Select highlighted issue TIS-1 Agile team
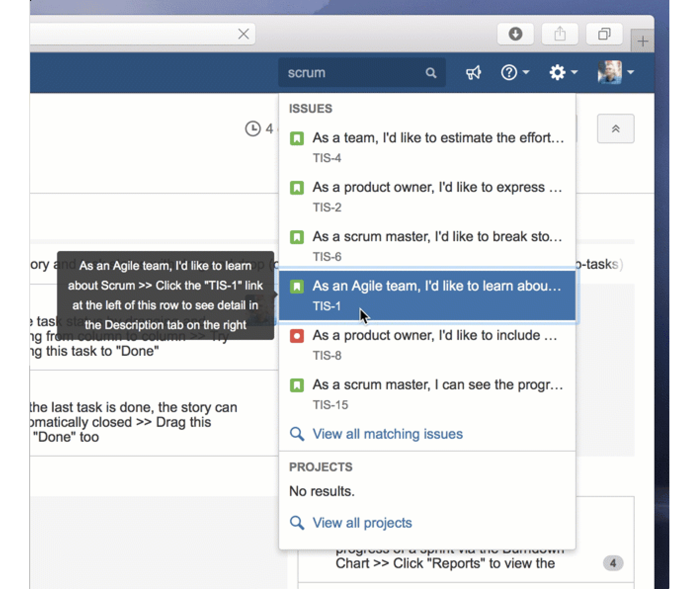The width and height of the screenshot is (700, 589). 427,295
